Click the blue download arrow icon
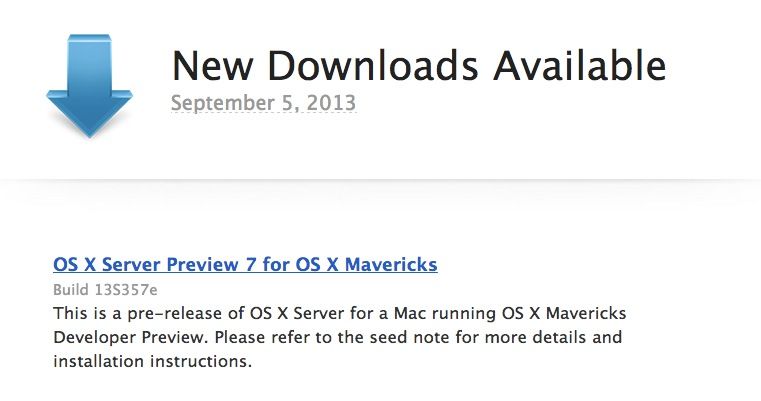This screenshot has width=761, height=401. (x=89, y=84)
